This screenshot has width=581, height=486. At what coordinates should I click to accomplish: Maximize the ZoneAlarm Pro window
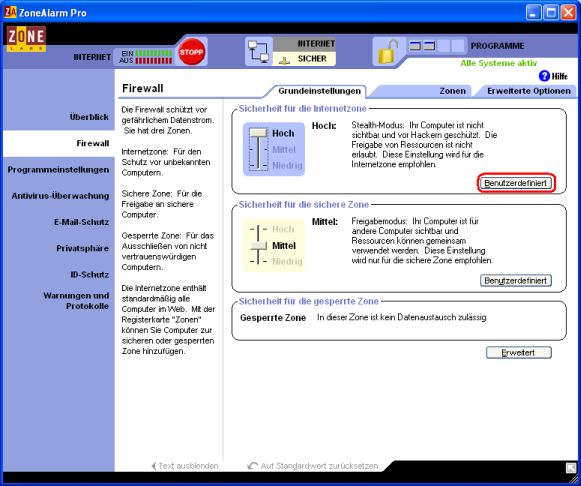(551, 13)
